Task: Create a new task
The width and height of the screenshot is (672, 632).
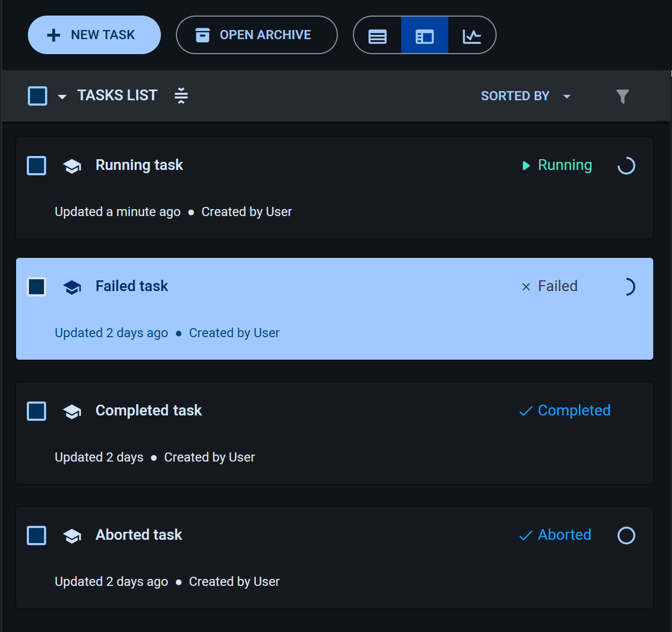Action: pos(94,34)
